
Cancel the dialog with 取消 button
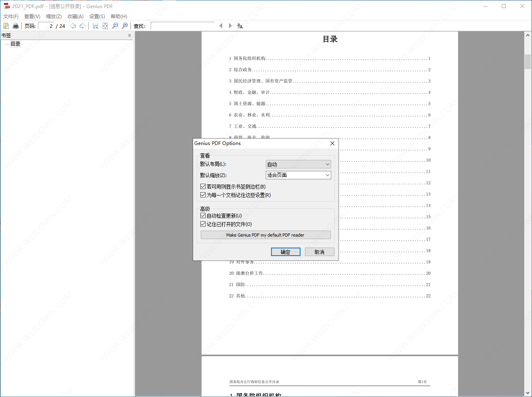(320, 252)
